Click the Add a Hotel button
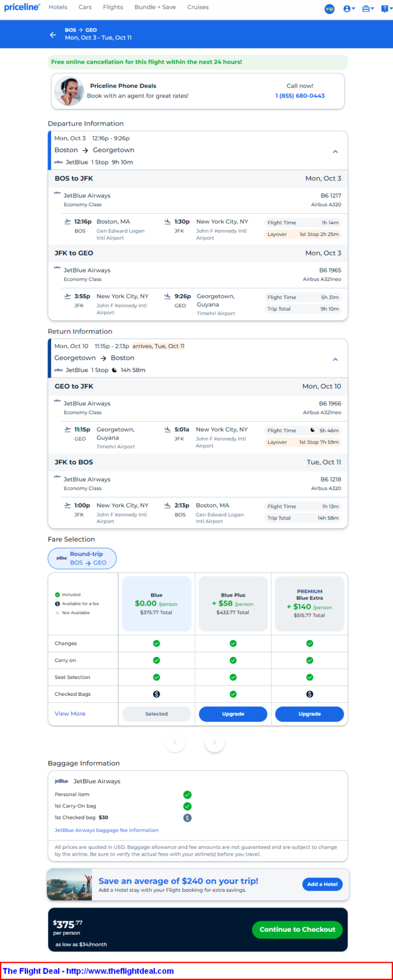The height and width of the screenshot is (980, 393). [323, 884]
